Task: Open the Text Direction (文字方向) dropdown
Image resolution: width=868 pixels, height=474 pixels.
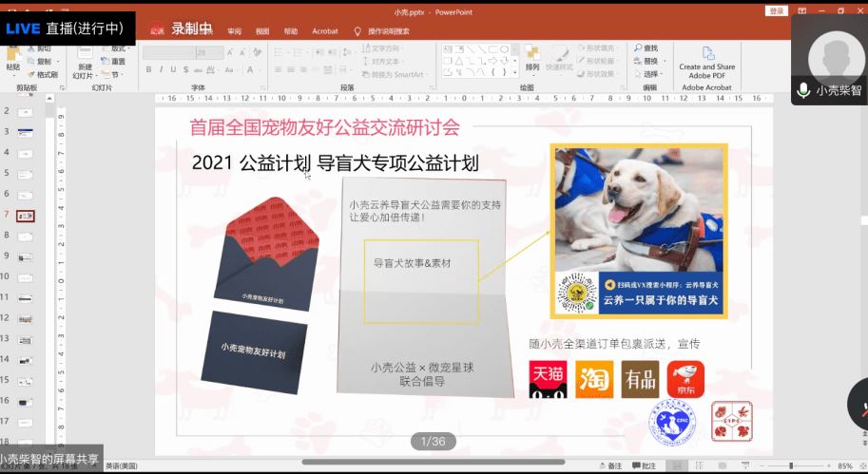Action: pyautogui.click(x=383, y=48)
